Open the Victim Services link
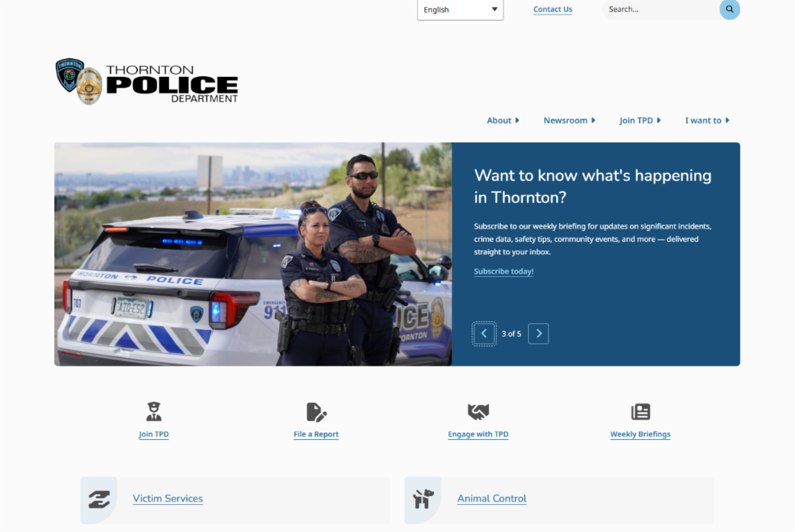This screenshot has width=795, height=532. coord(168,499)
